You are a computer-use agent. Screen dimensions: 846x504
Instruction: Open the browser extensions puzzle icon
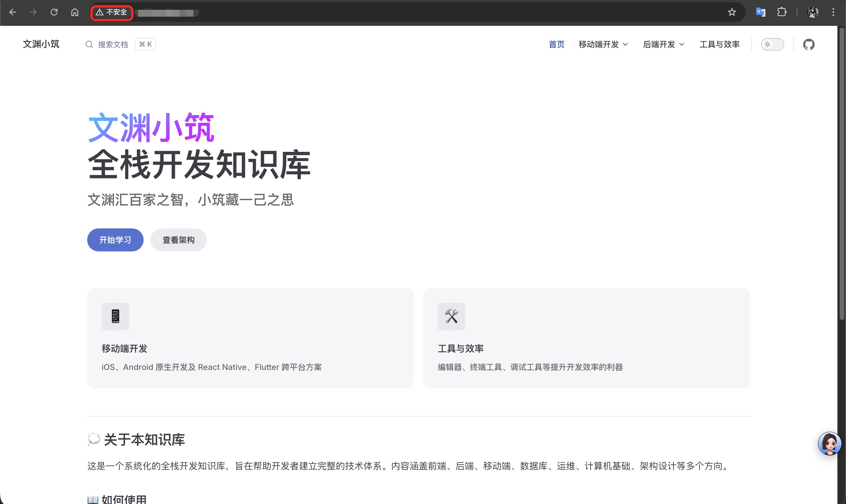pyautogui.click(x=782, y=12)
